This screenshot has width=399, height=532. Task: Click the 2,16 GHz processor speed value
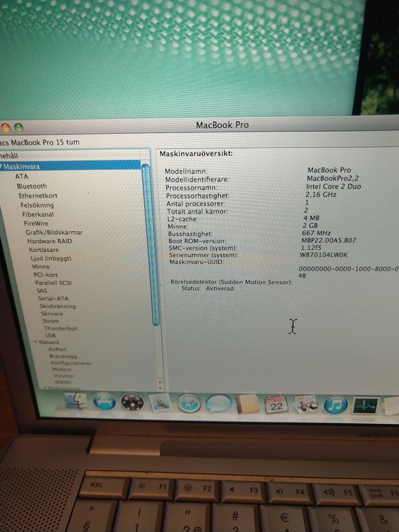pyautogui.click(x=320, y=194)
